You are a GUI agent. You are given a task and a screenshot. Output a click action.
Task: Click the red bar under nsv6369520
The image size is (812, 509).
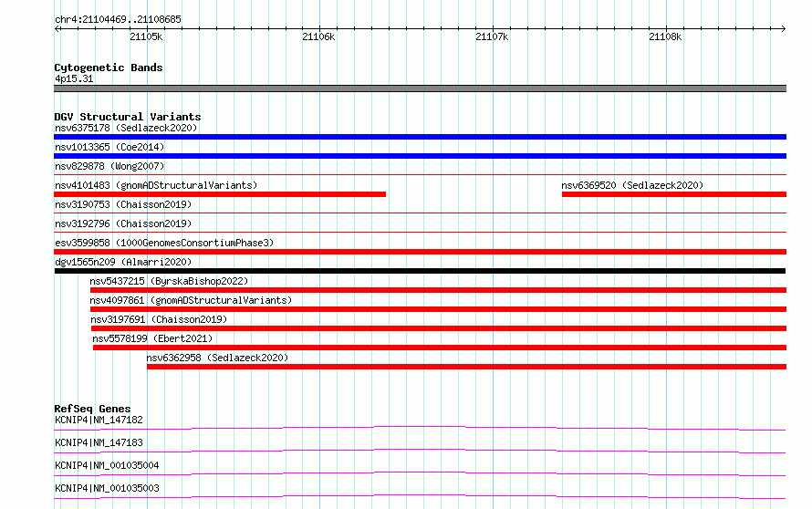click(674, 194)
